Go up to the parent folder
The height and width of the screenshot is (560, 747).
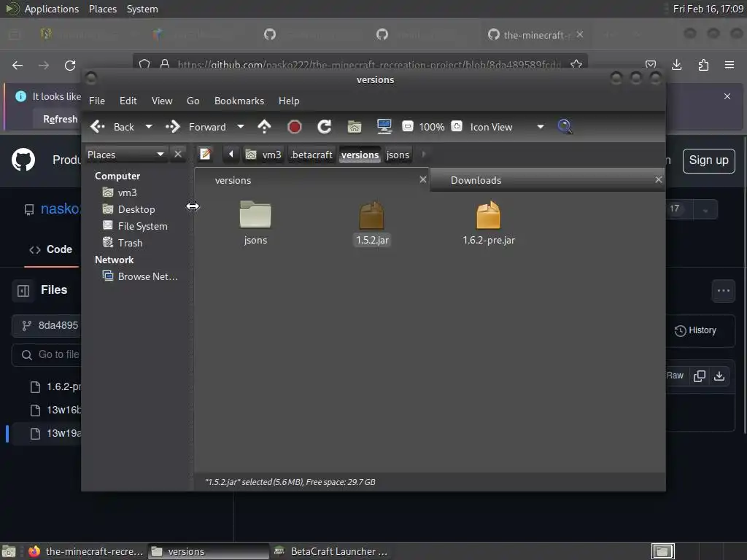(264, 127)
